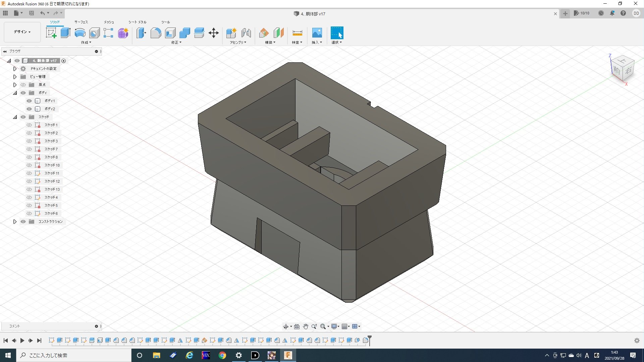
Task: Show スケッチ10 via its eye icon
Action: point(29,165)
